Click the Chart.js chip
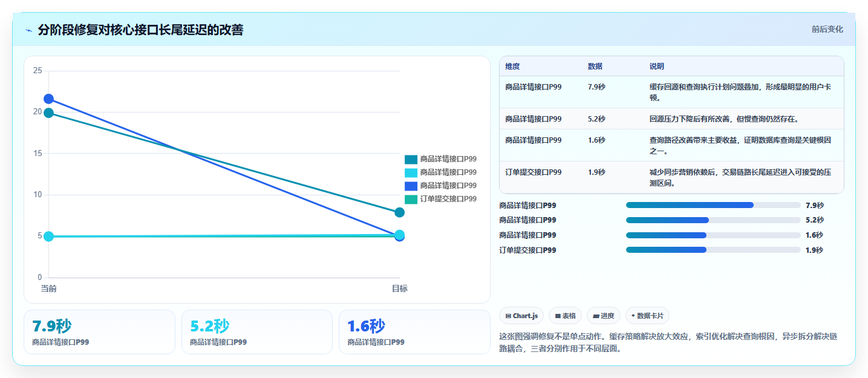 click(x=521, y=316)
